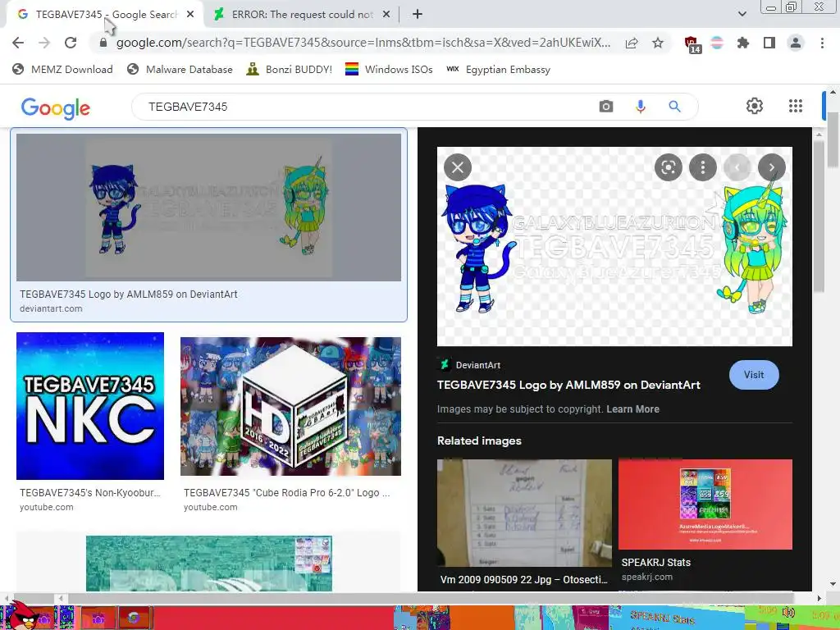Switch to the ERROR: The request tab
Viewport: 840px width, 630px height.
[302, 15]
